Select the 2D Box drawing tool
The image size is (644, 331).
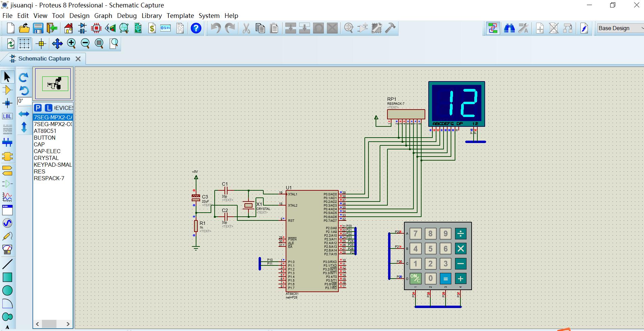pyautogui.click(x=7, y=277)
